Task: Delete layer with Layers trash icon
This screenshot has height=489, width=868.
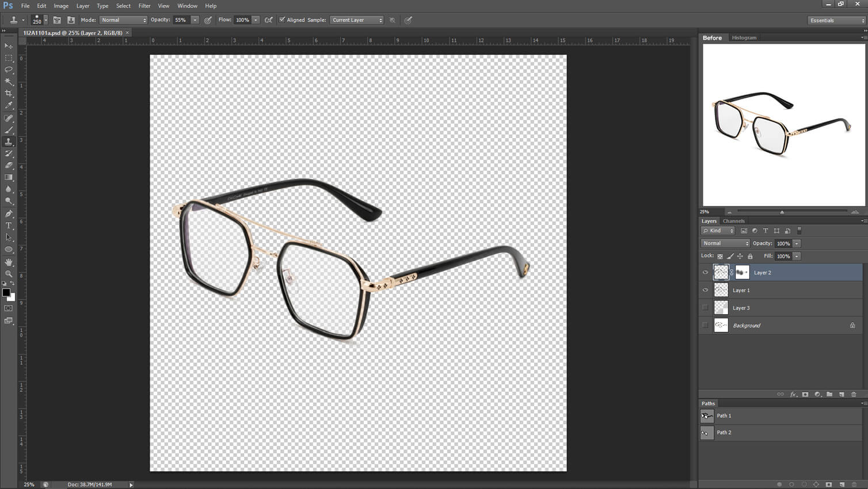Action: (x=854, y=395)
